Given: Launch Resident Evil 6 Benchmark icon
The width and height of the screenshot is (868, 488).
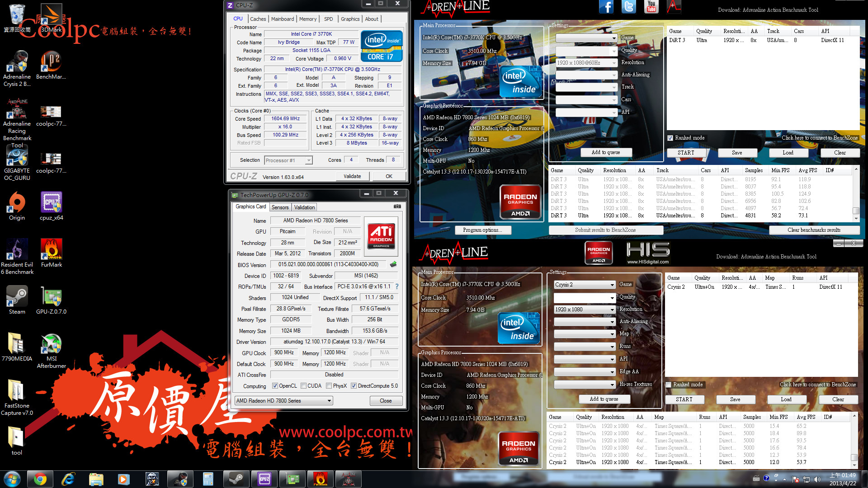Looking at the screenshot, I should coord(17,257).
